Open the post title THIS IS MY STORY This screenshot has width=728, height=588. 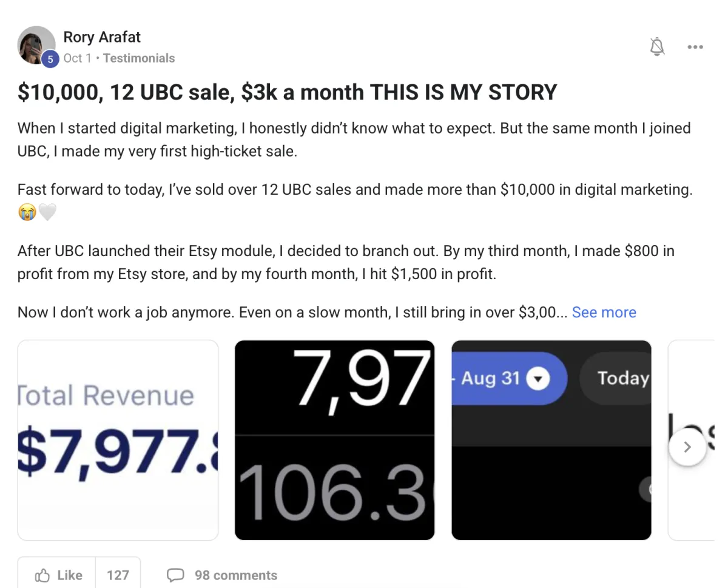(287, 92)
